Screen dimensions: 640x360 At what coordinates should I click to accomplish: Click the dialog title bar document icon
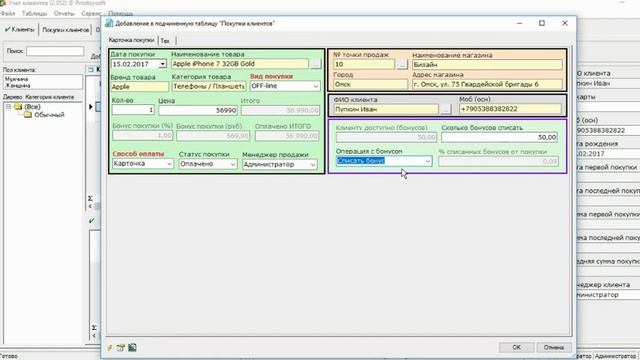pyautogui.click(x=109, y=23)
